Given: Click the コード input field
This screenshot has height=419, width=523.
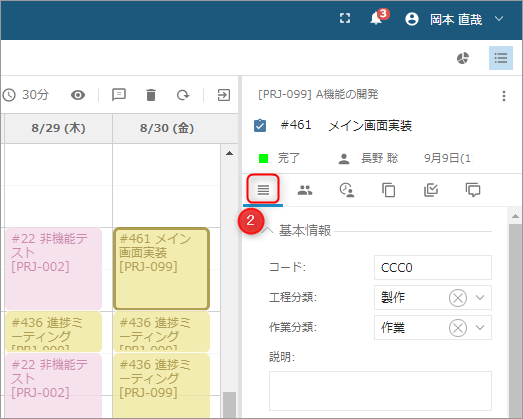Looking at the screenshot, I should pyautogui.click(x=433, y=268).
